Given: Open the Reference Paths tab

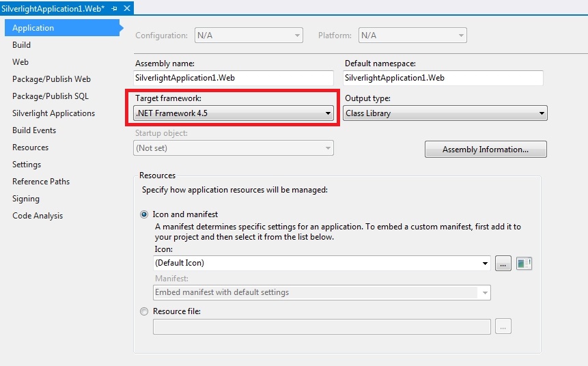Looking at the screenshot, I should click(x=41, y=182).
